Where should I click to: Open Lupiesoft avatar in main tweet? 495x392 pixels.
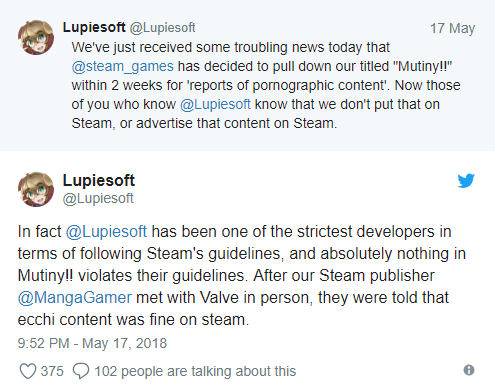[x=36, y=189]
